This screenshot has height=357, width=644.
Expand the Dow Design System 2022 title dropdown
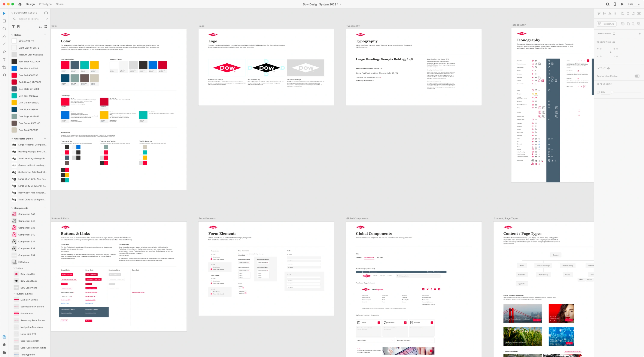coord(340,4)
